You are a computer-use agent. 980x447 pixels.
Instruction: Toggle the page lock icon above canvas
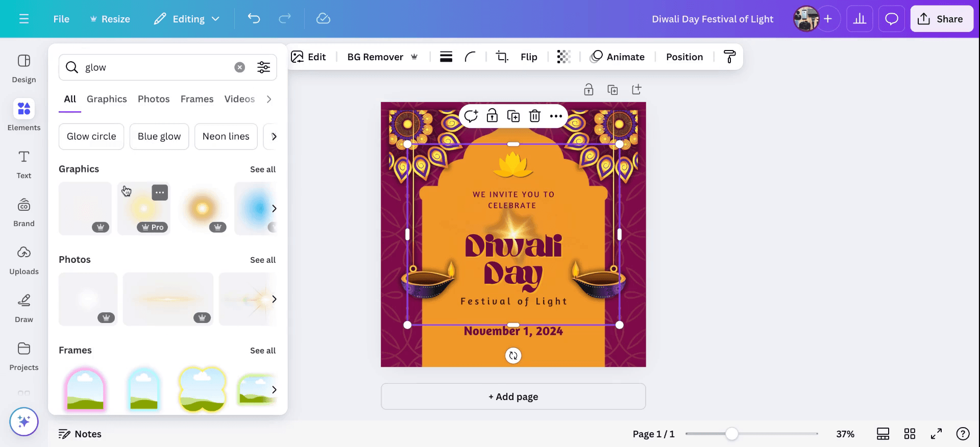(x=589, y=90)
